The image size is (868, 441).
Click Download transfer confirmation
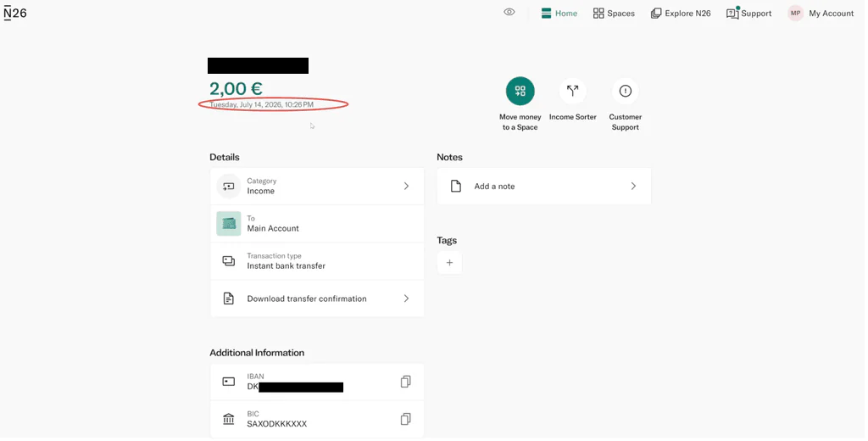[317, 298]
